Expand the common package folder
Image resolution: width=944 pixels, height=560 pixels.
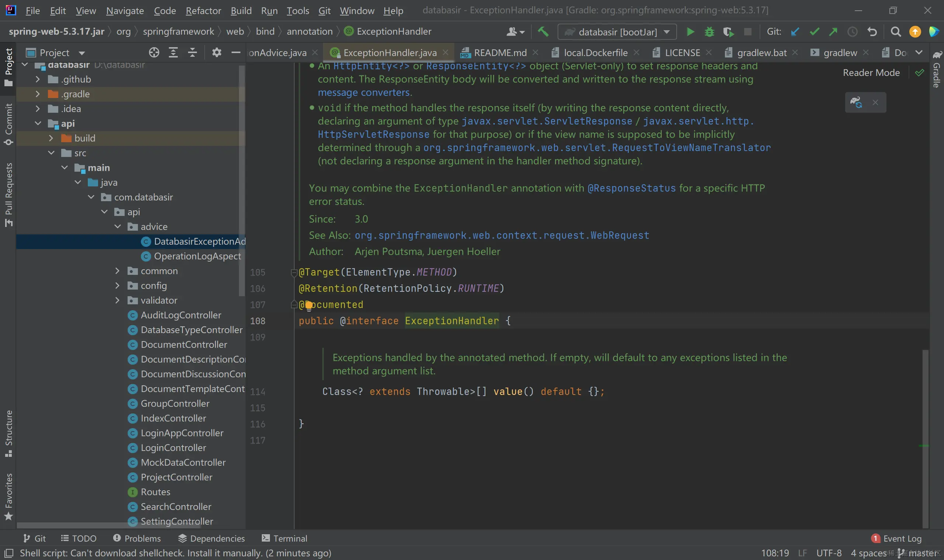pos(117,271)
